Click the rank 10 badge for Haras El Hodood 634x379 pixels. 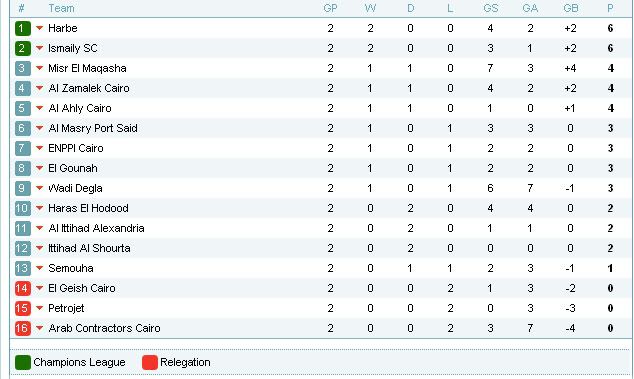[23, 208]
